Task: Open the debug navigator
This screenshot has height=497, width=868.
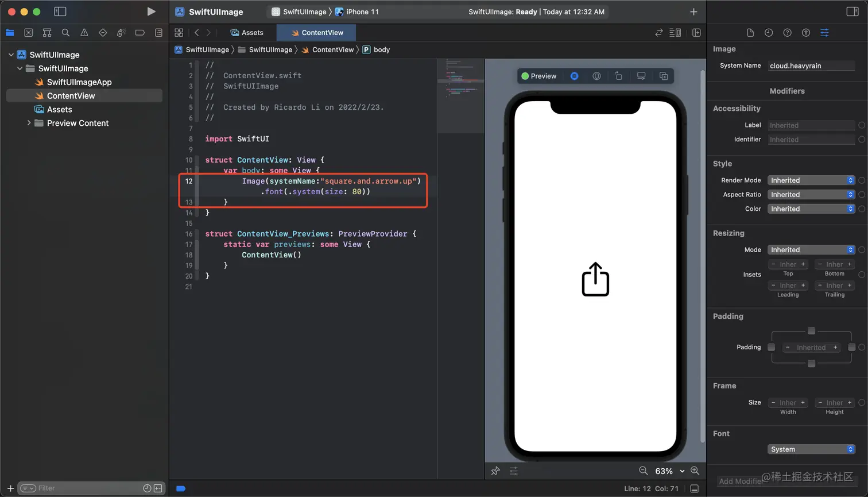Action: (121, 33)
